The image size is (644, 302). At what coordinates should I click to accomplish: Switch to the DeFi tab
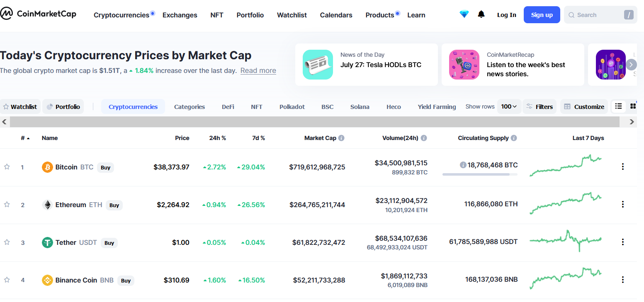click(x=228, y=106)
